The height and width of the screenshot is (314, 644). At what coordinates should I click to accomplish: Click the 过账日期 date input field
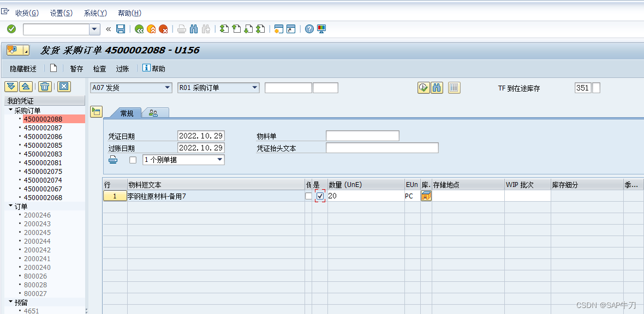point(201,148)
